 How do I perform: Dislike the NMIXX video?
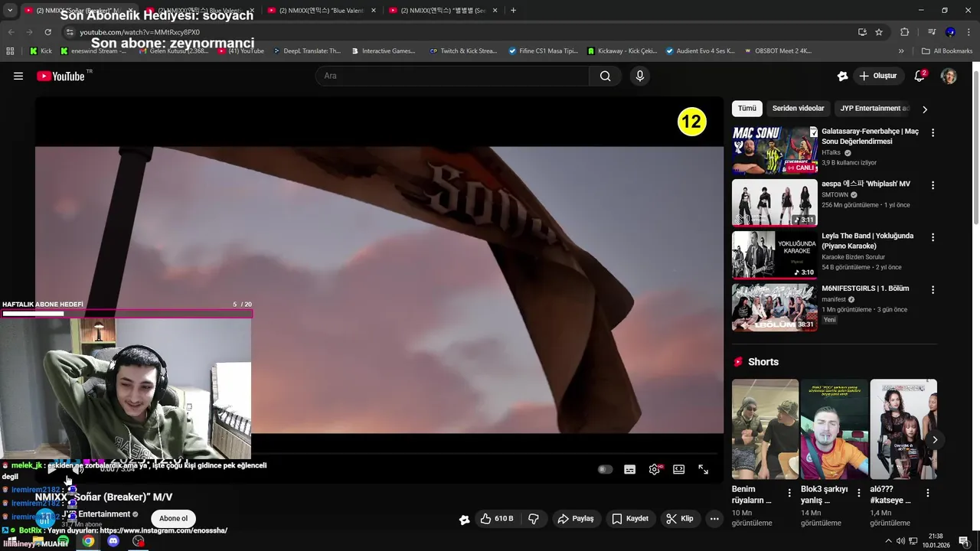click(x=534, y=519)
